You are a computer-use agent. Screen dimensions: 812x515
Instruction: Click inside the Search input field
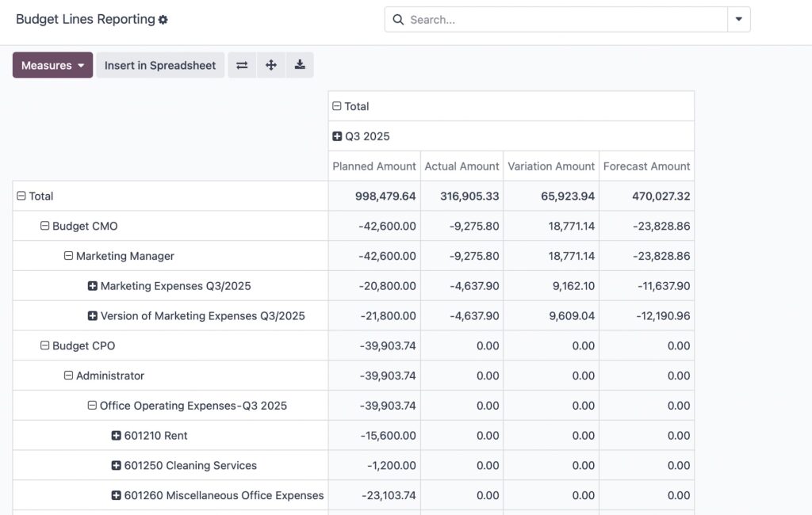[x=563, y=20]
